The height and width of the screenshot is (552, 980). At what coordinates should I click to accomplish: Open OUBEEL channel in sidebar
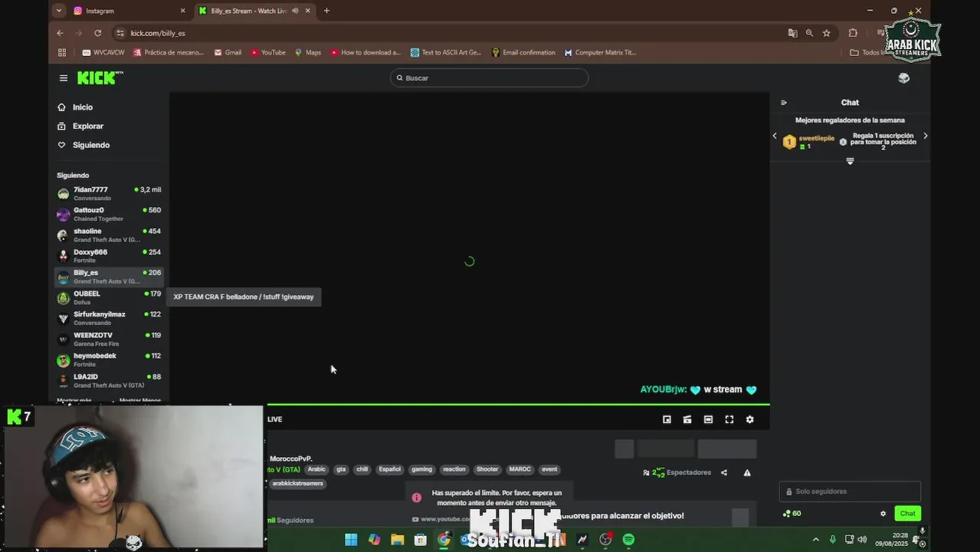pyautogui.click(x=109, y=297)
